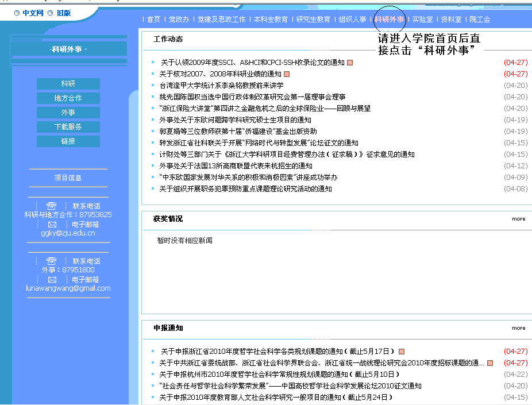Click the (04-12) date beside 法国13所高商联盟 notice
The image size is (532, 405).
click(x=516, y=166)
